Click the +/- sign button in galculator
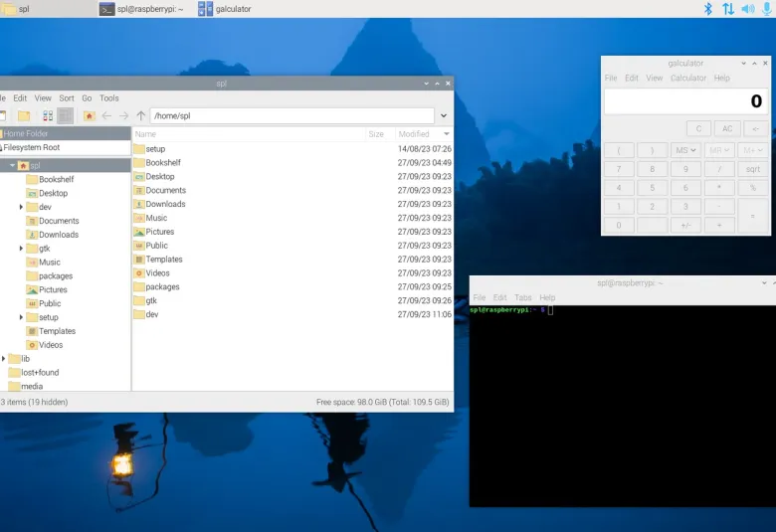 pyautogui.click(x=685, y=225)
